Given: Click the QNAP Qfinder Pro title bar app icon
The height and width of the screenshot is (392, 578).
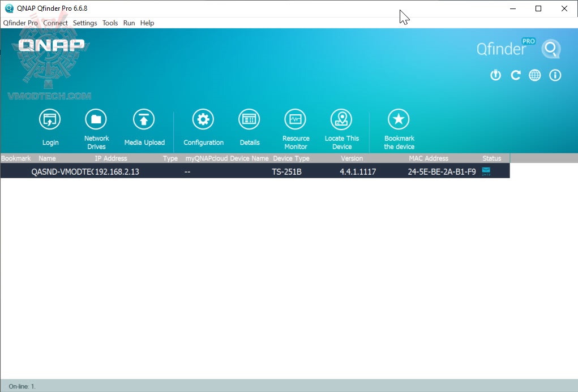Looking at the screenshot, I should coord(9,8).
